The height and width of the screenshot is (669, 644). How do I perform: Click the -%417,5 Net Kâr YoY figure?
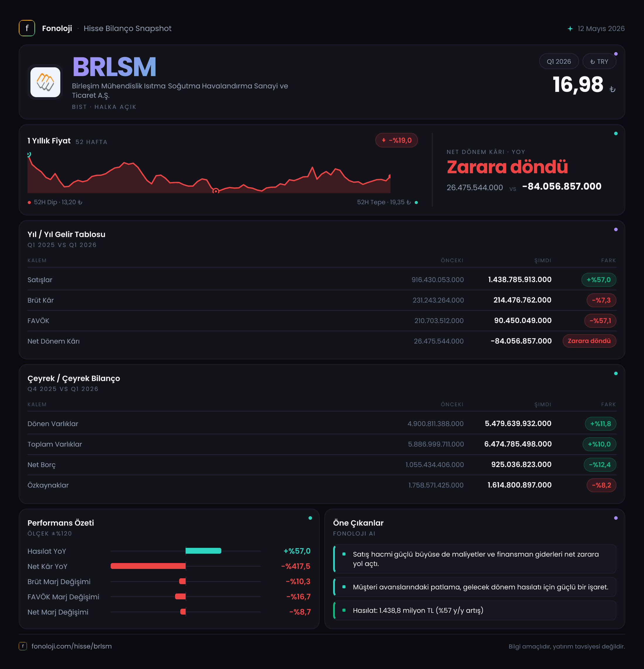tap(296, 566)
